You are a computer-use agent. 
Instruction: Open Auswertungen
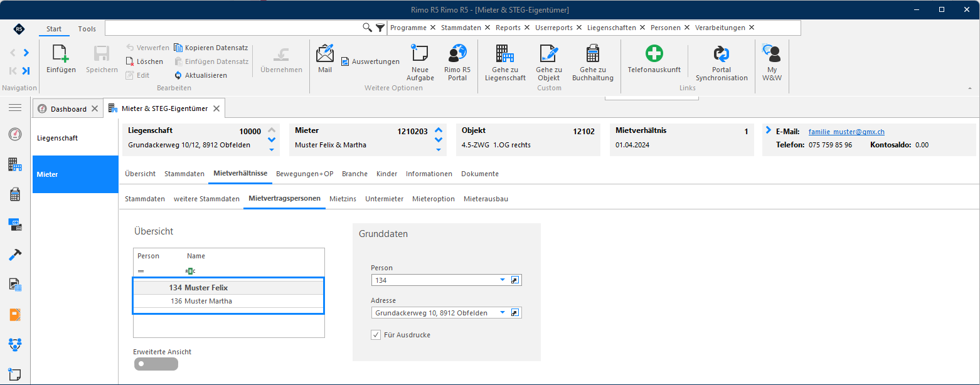[x=370, y=61]
